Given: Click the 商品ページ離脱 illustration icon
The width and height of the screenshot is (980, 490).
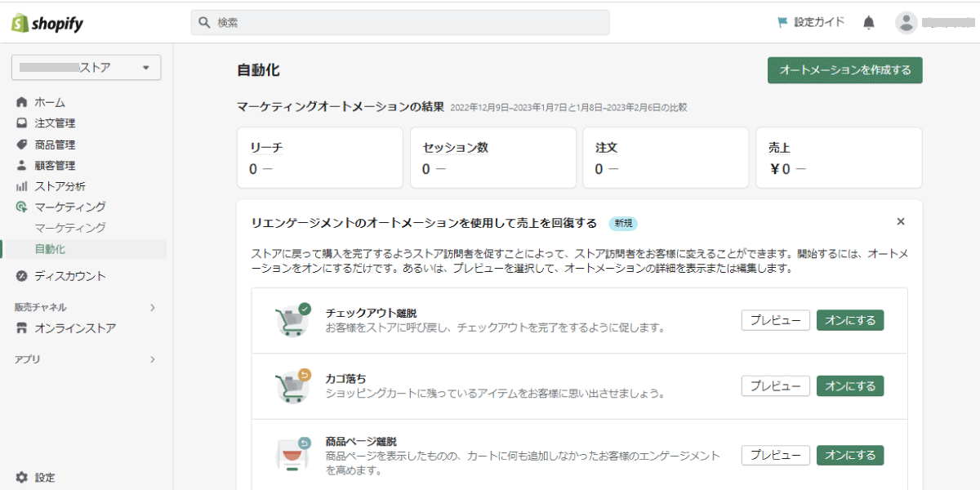Looking at the screenshot, I should click(x=292, y=456).
